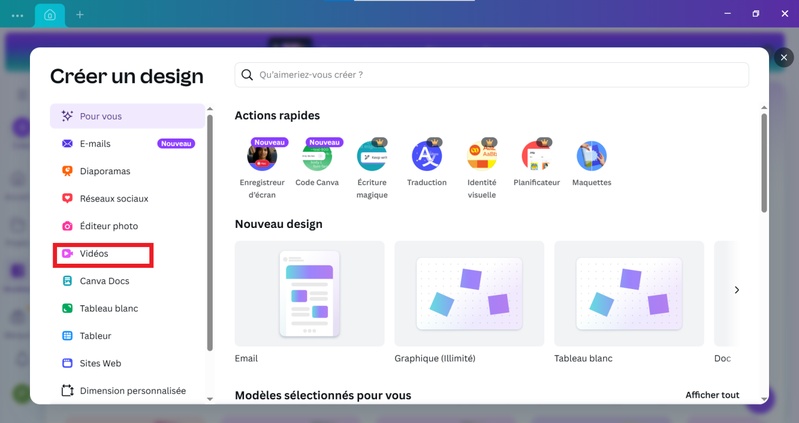Add a new tab with plus icon

(79, 15)
